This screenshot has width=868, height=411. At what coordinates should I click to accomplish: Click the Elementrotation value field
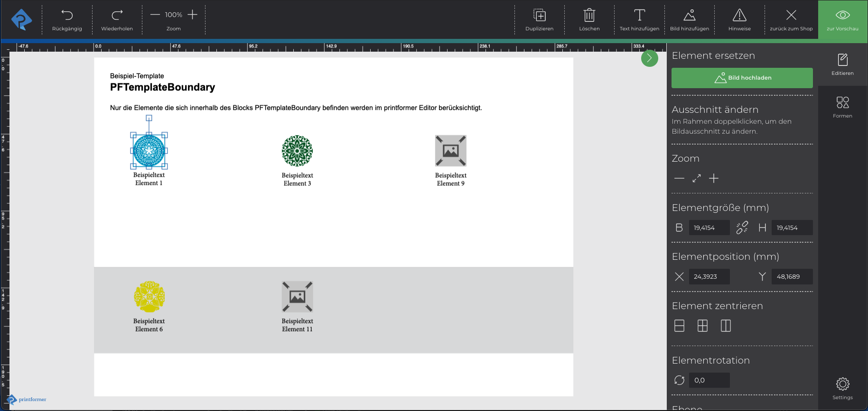pos(709,380)
